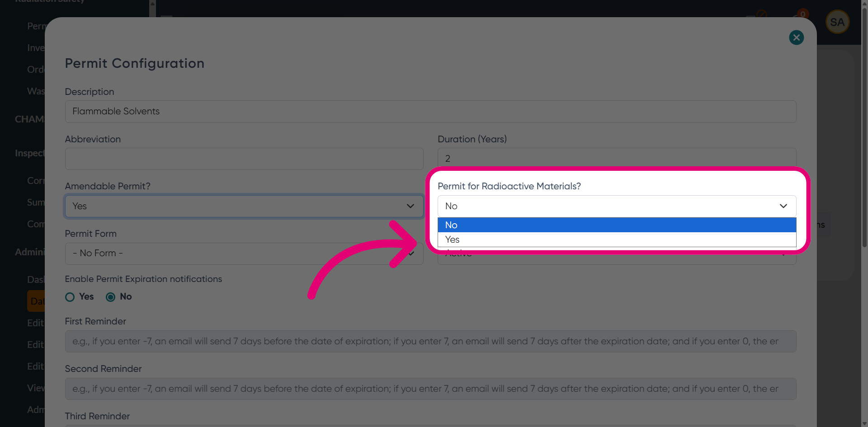Click chevron of Amendable Permit select
Viewport: 868px width, 427px height.
tap(410, 206)
